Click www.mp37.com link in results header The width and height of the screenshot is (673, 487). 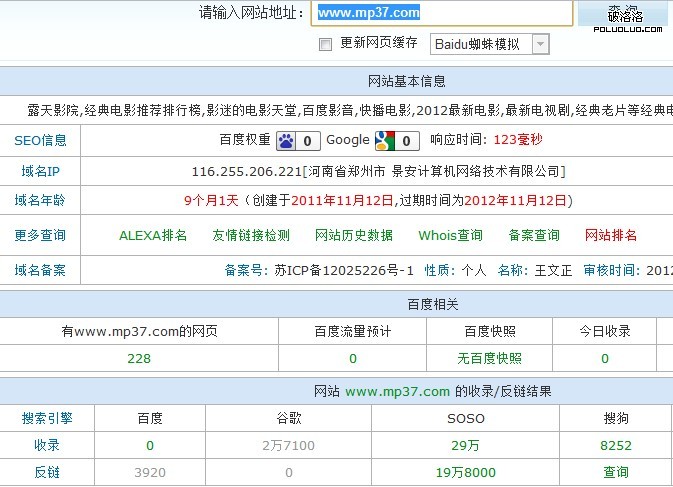(398, 392)
